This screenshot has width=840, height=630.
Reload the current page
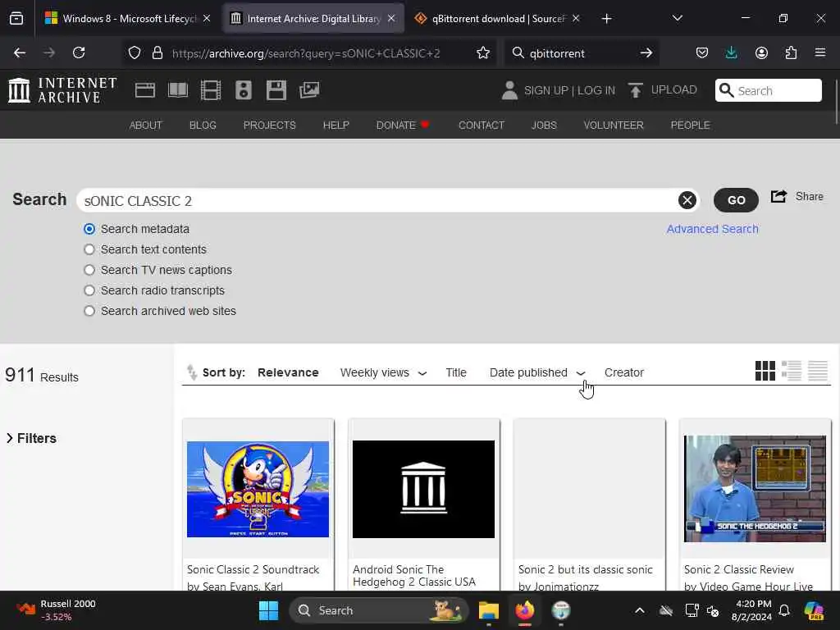click(79, 53)
